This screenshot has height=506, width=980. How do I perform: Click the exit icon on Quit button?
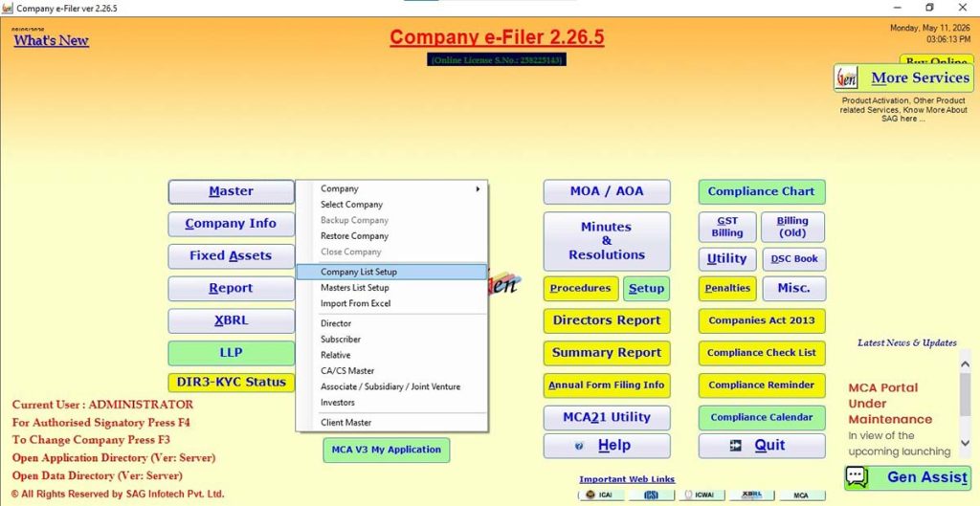click(x=736, y=446)
